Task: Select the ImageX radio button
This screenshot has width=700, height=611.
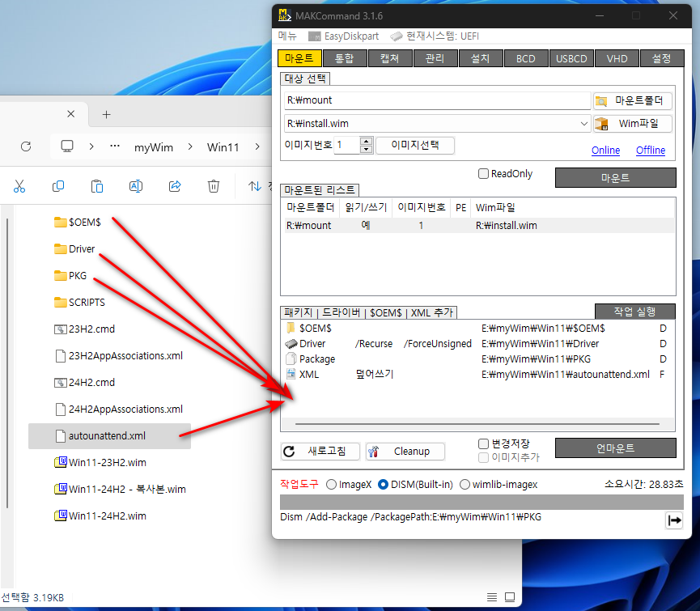Action: click(331, 484)
